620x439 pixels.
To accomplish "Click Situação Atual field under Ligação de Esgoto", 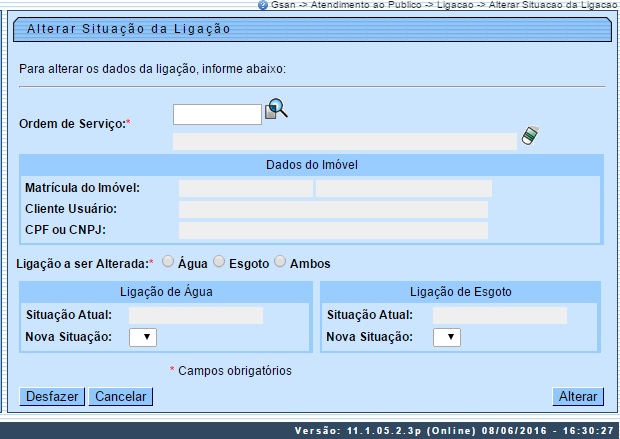I will tap(499, 316).
